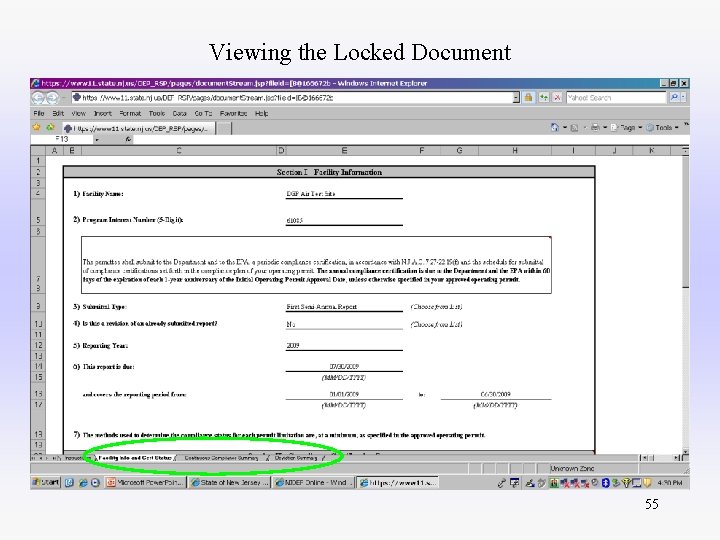Select the Deviation Summary sheet tab
Image resolution: width=720 pixels, height=540 pixels.
tap(296, 458)
